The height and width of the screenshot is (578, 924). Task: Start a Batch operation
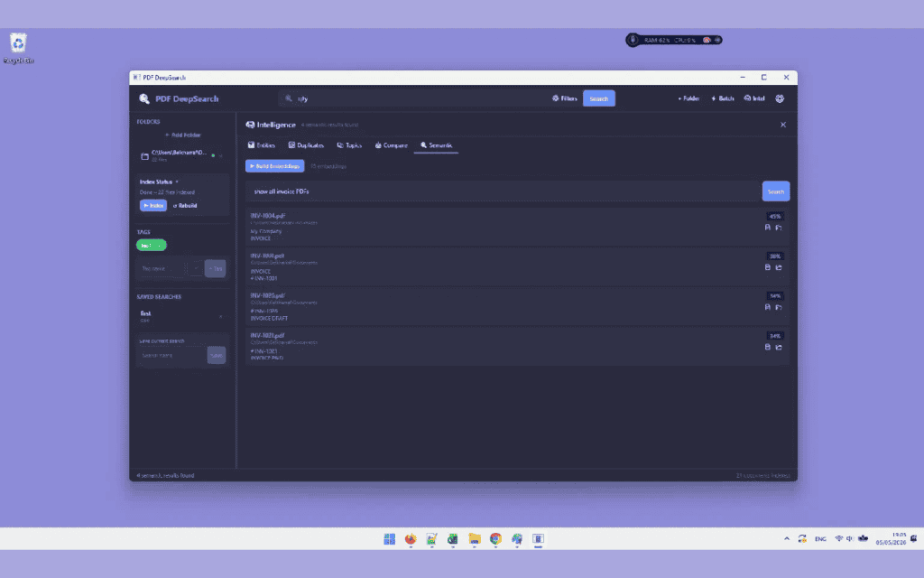pyautogui.click(x=723, y=98)
